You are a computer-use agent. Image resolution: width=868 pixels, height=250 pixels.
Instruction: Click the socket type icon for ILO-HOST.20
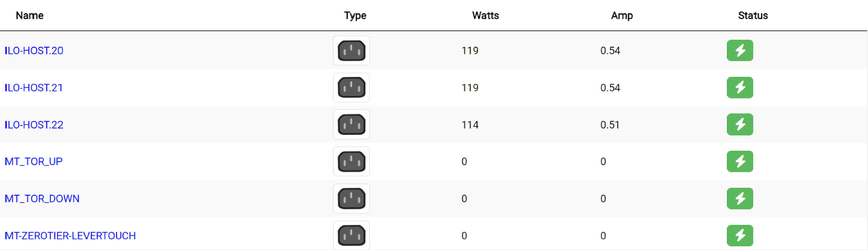click(x=351, y=51)
